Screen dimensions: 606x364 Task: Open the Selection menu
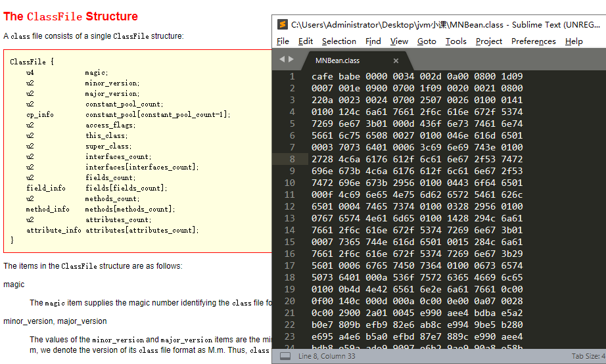pyautogui.click(x=339, y=41)
